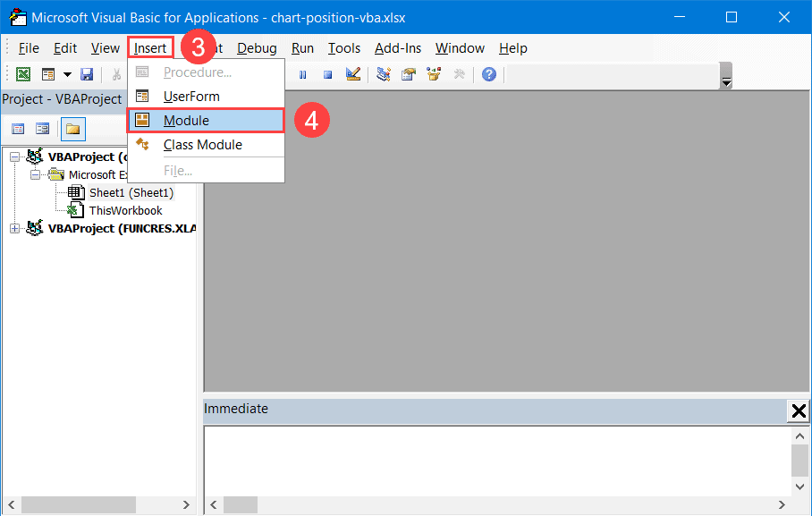
Task: Click the Sheet1 worksheet icon in tree
Action: (76, 193)
